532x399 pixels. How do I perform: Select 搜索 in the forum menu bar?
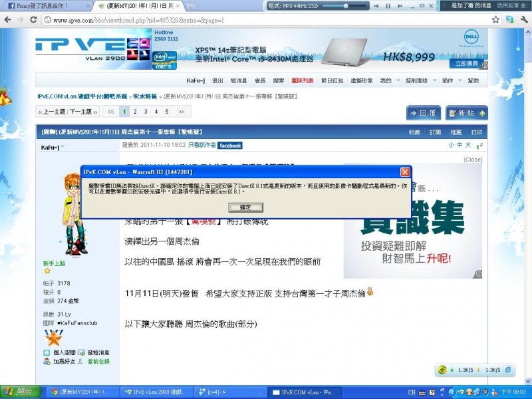pyautogui.click(x=279, y=80)
